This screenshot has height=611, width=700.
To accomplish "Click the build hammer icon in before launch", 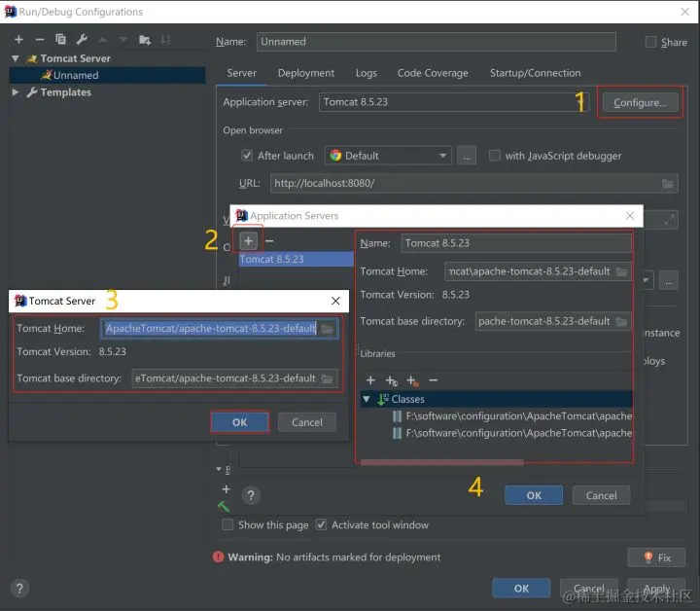I will (x=224, y=507).
